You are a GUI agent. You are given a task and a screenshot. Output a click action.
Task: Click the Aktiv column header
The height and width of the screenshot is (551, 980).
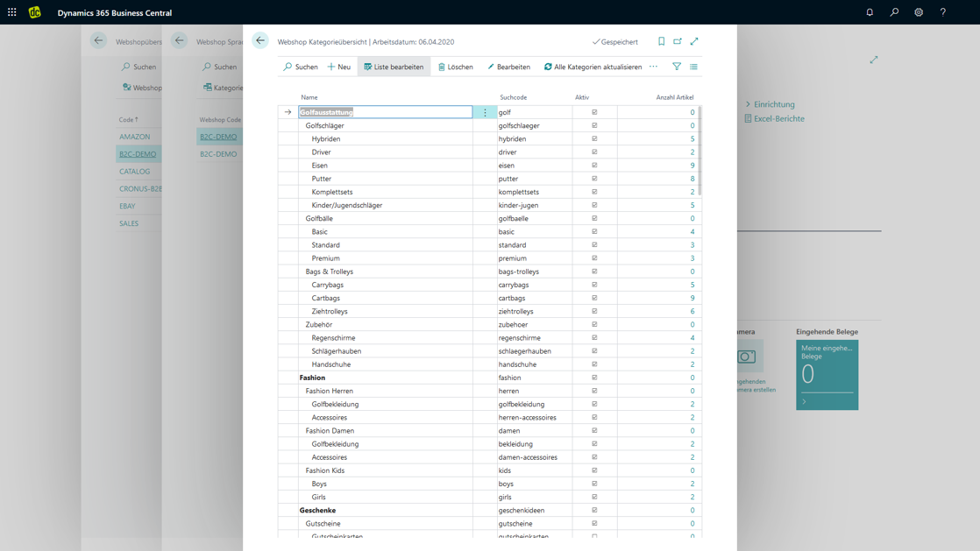[x=582, y=97]
